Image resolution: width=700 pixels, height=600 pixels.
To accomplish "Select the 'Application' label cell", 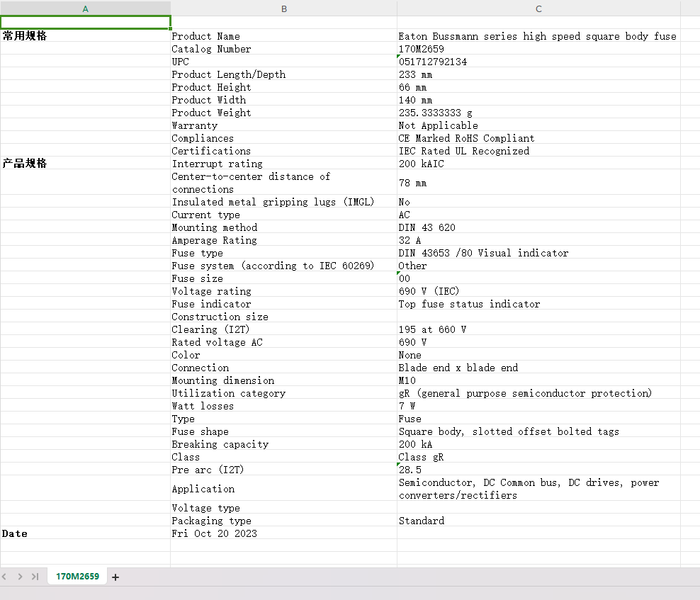I will 284,489.
